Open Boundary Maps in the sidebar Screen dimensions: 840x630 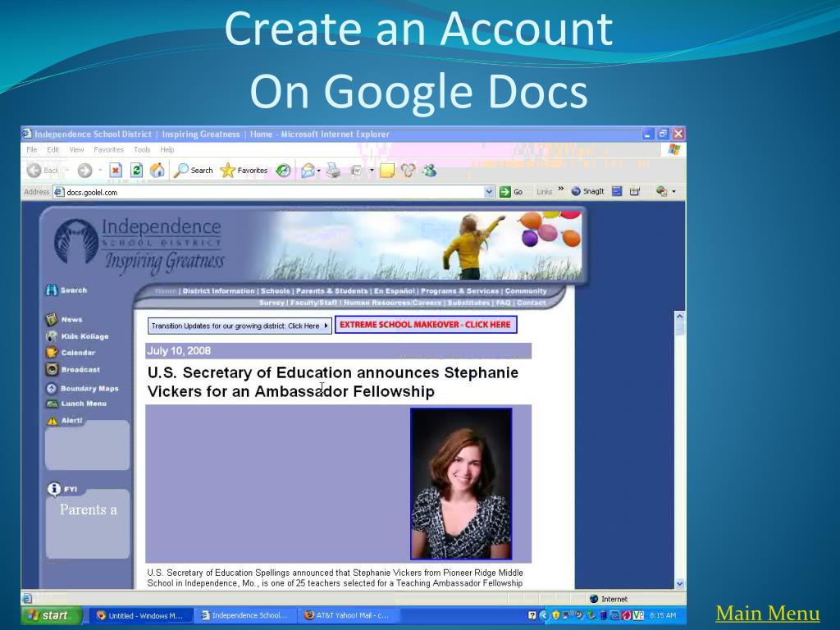[x=83, y=388]
